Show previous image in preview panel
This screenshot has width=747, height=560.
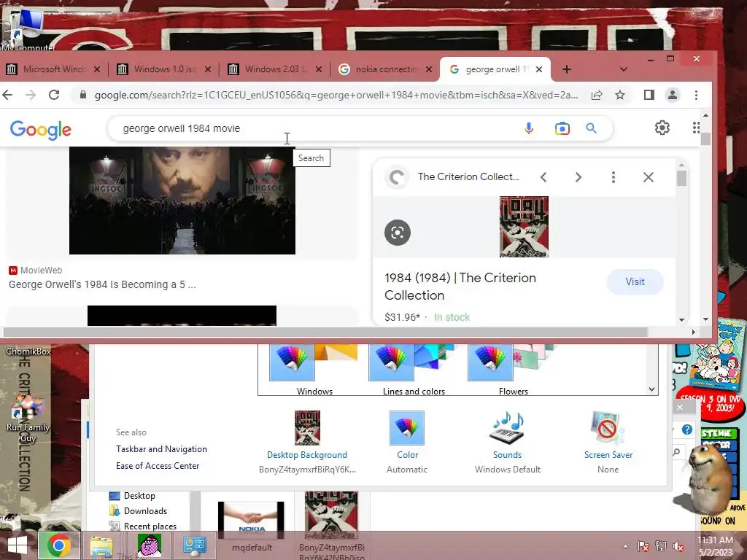543,177
